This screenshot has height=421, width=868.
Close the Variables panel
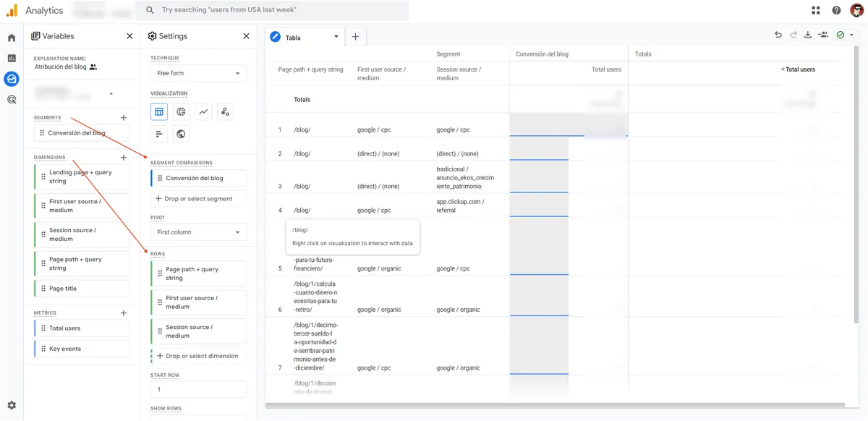tap(129, 36)
